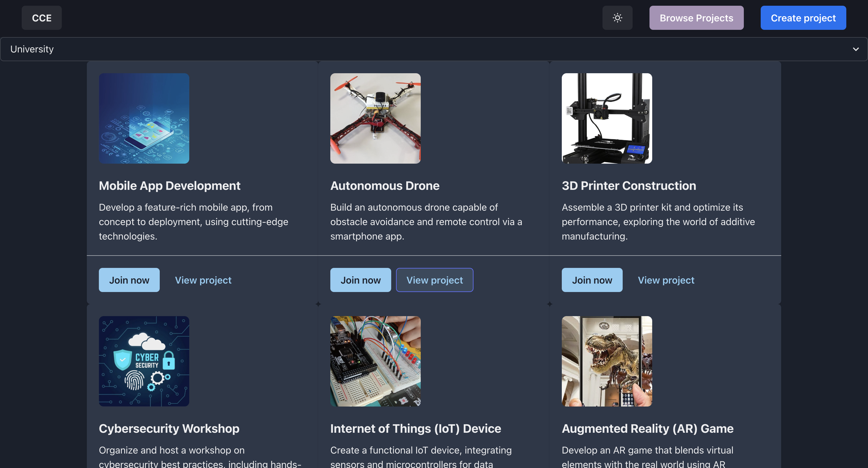View the 3D Printer Construction project

point(666,280)
